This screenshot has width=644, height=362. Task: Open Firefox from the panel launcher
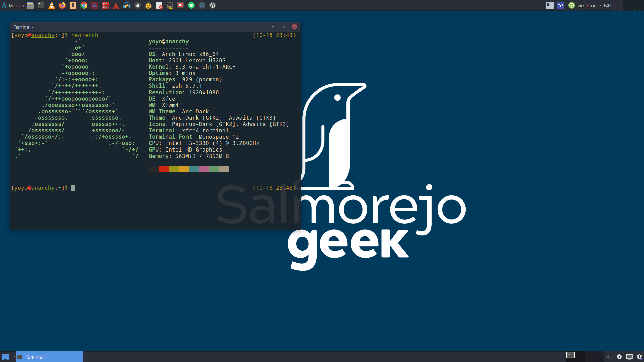pyautogui.click(x=62, y=5)
